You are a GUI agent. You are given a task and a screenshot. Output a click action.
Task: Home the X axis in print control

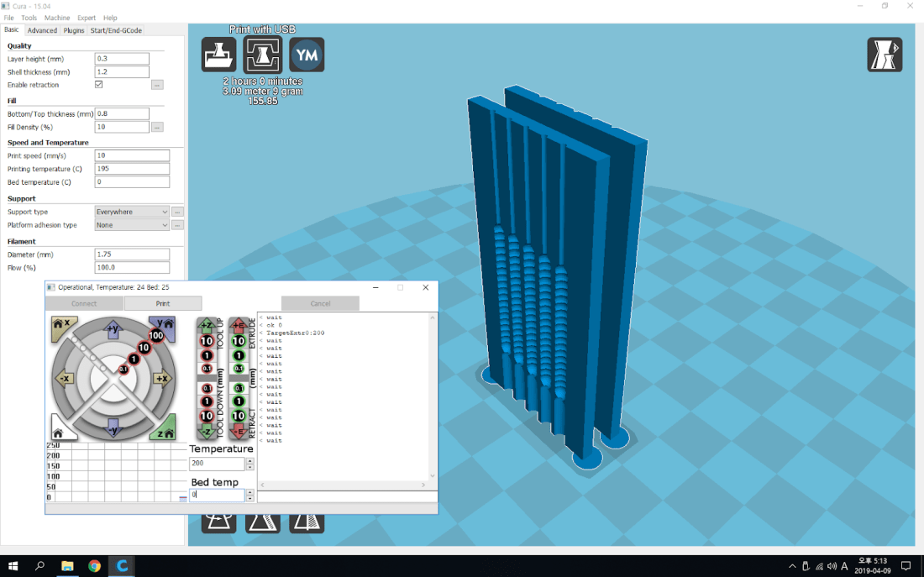pos(64,328)
